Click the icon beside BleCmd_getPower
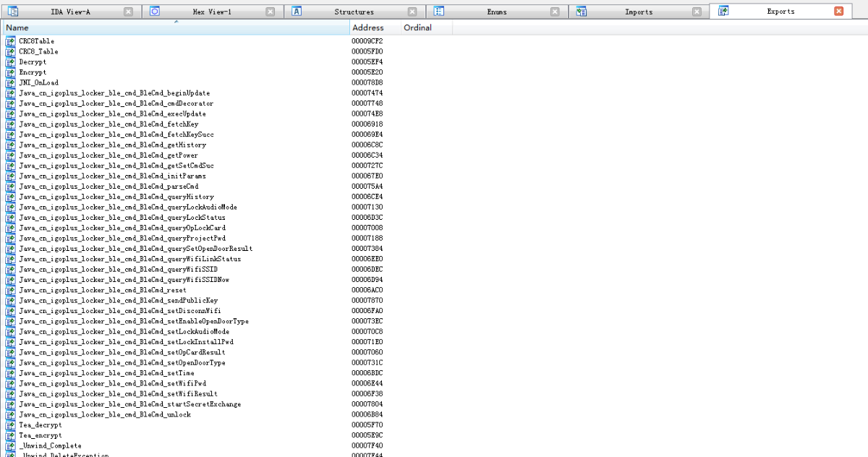 click(x=10, y=155)
